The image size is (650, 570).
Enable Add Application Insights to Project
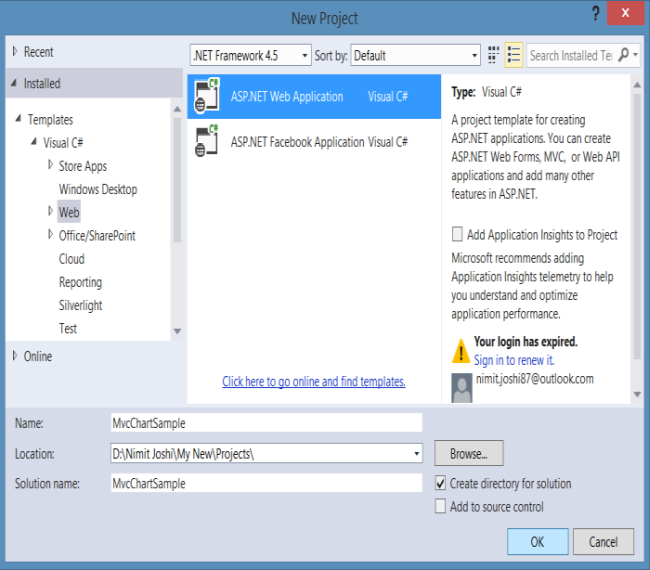coord(457,234)
